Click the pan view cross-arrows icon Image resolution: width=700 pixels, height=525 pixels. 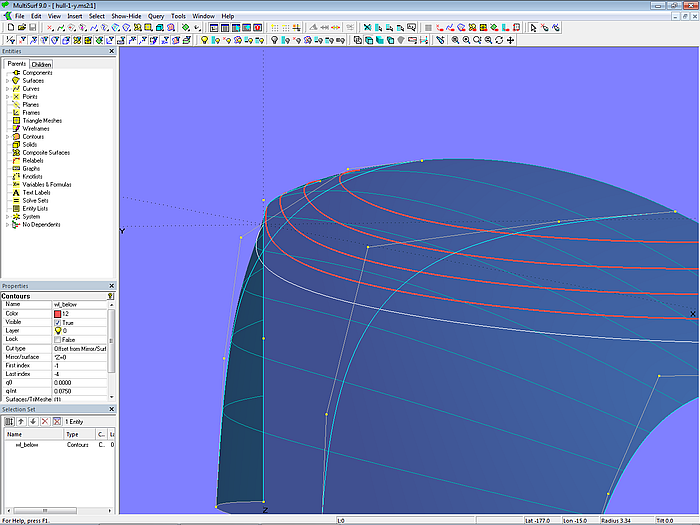[x=511, y=40]
